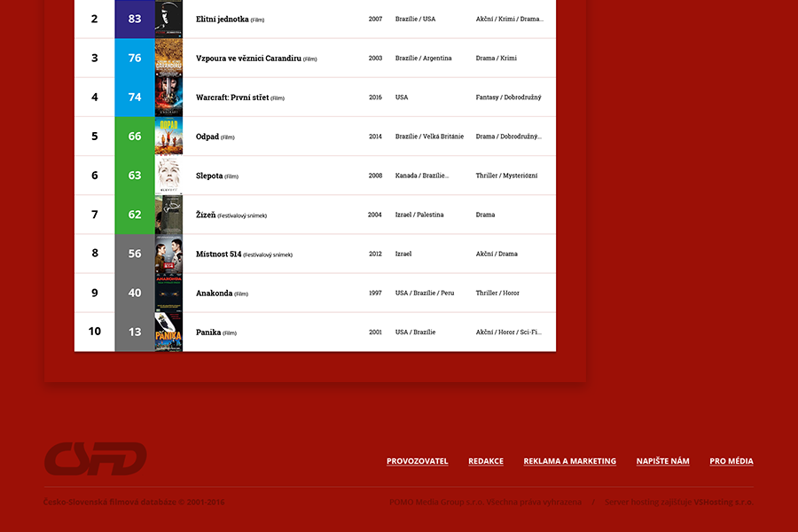Click the blue 76 rating box

(135, 59)
